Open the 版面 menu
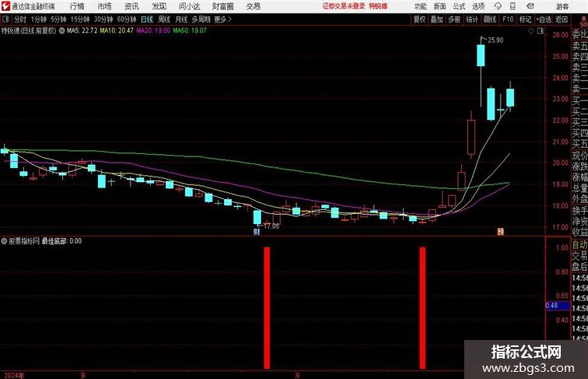The width and height of the screenshot is (588, 379). coord(440,6)
